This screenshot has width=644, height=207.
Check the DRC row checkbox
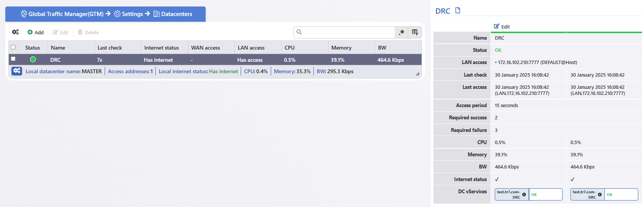[13, 59]
